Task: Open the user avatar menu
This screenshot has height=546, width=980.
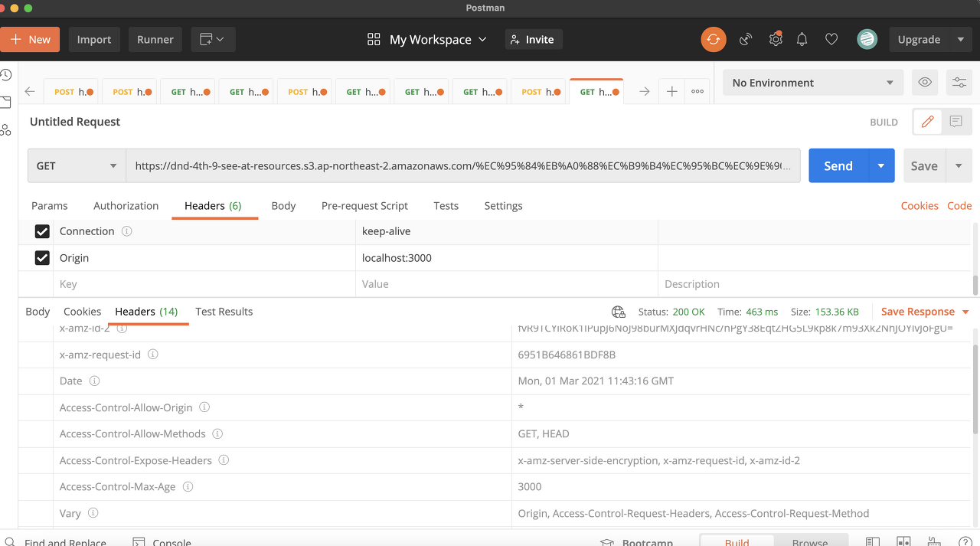Action: click(x=867, y=40)
